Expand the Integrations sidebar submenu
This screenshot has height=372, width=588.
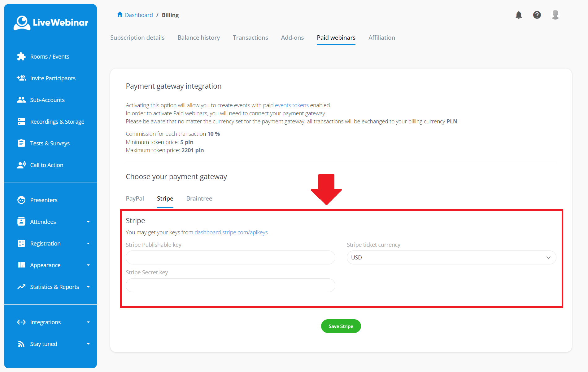click(88, 322)
